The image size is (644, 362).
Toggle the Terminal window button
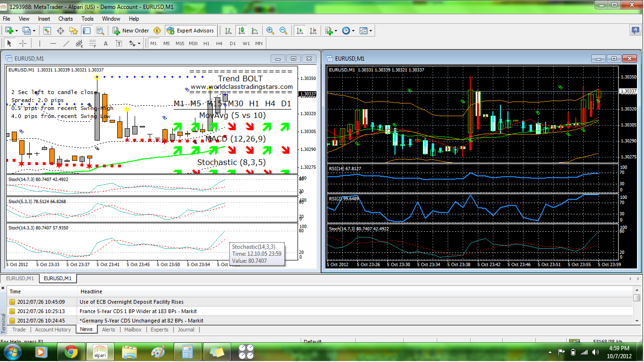tap(87, 31)
